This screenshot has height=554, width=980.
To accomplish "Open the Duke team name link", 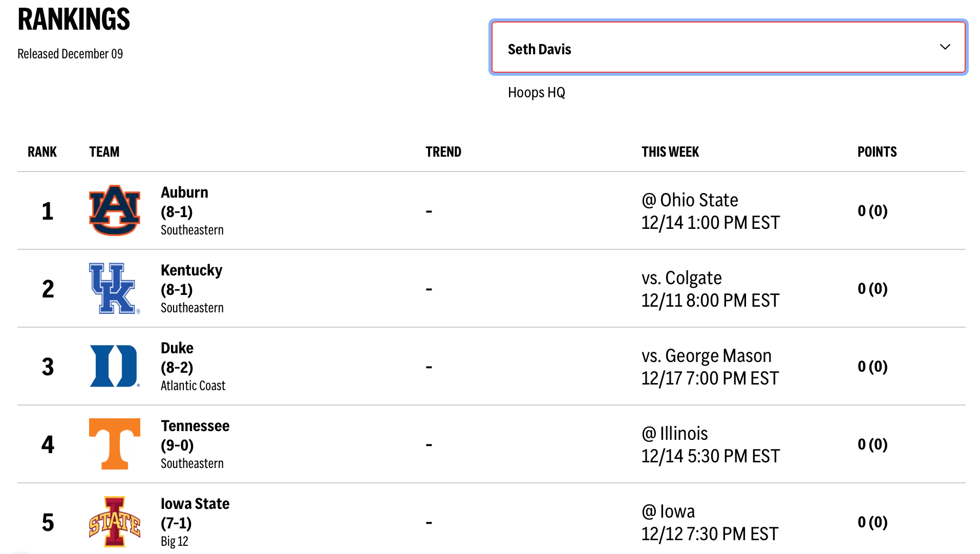I will coord(177,348).
